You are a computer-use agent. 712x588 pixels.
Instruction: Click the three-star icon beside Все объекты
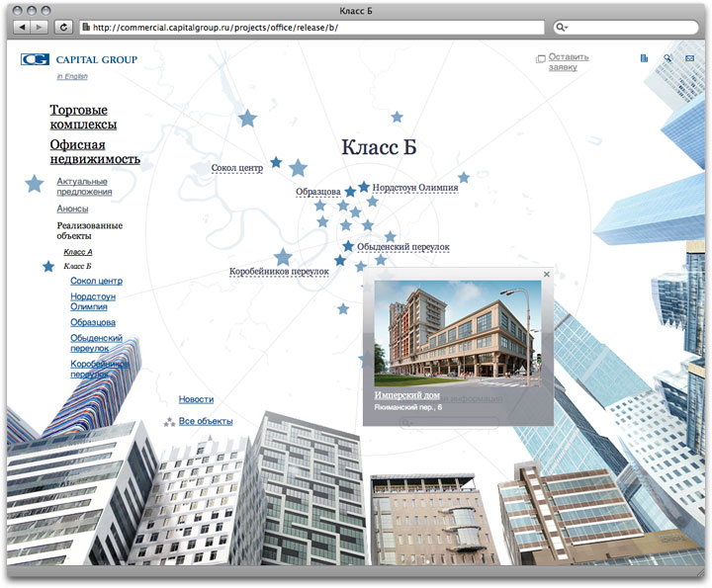(x=169, y=422)
